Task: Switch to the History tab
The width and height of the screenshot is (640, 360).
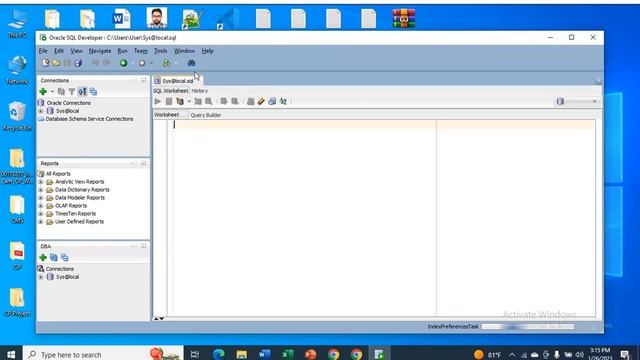Action: pos(200,91)
